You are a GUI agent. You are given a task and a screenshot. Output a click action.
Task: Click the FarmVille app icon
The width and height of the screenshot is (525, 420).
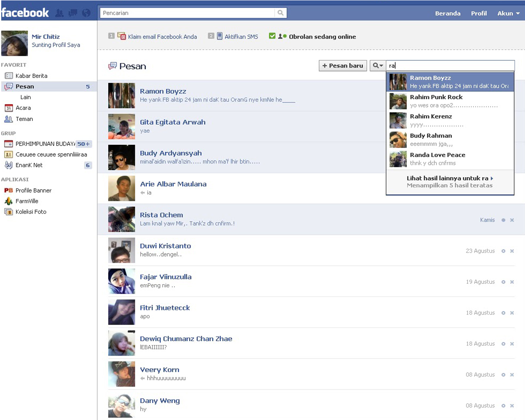[9, 201]
